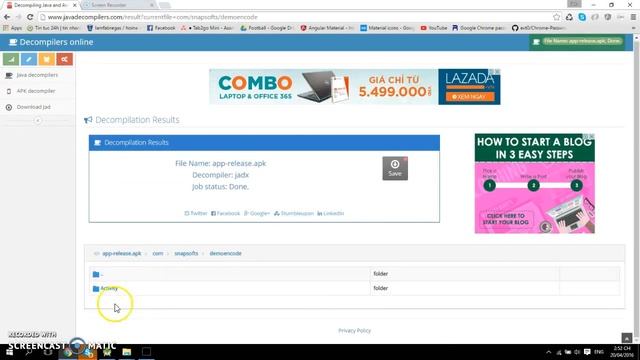640x360 pixels.
Task: Collapse the sidebar with the round arrow
Action: point(38,120)
